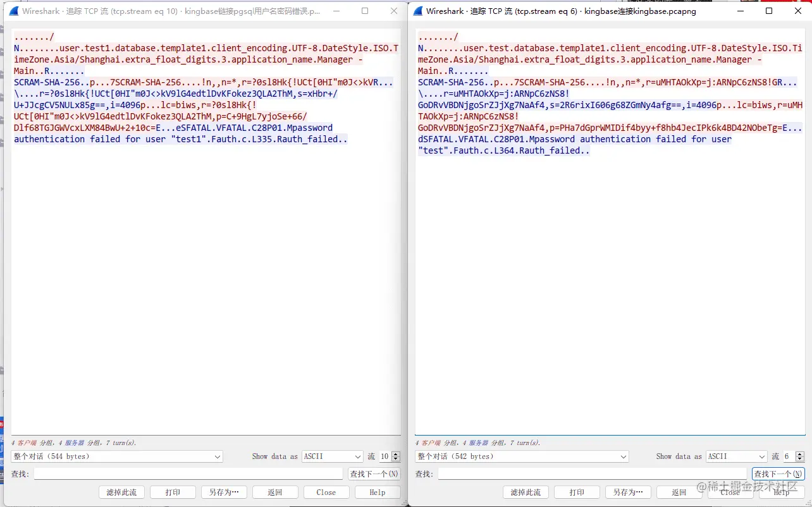This screenshot has width=812, height=507.
Task: Open Help in the stream 10 window
Action: (378, 492)
